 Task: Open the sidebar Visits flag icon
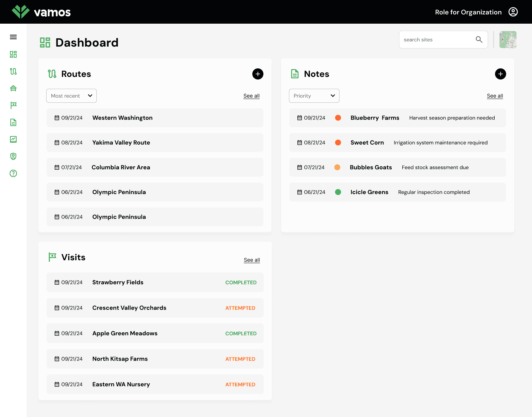pos(13,105)
